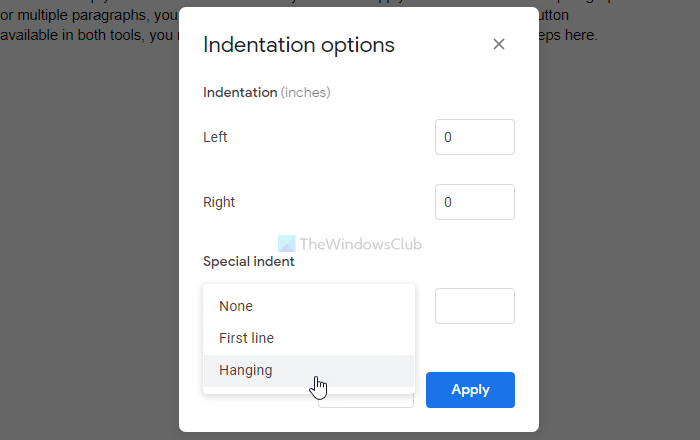Choose First line special indent
Image resolution: width=700 pixels, height=440 pixels.
pos(246,338)
